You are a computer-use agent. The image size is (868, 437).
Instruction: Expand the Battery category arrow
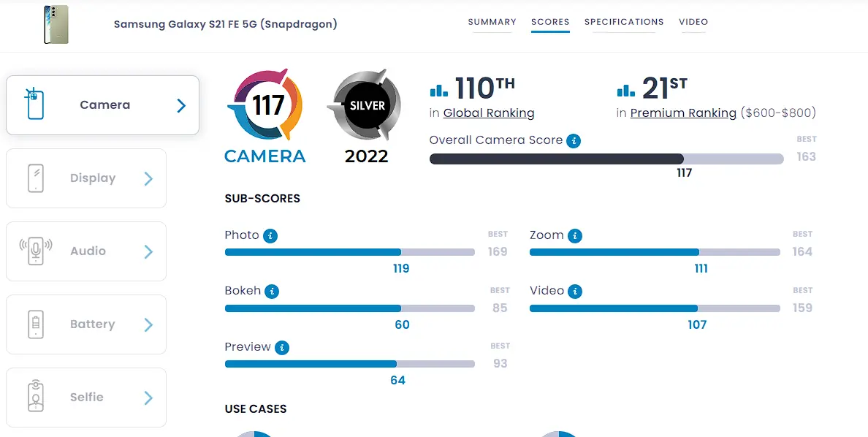[x=148, y=324]
